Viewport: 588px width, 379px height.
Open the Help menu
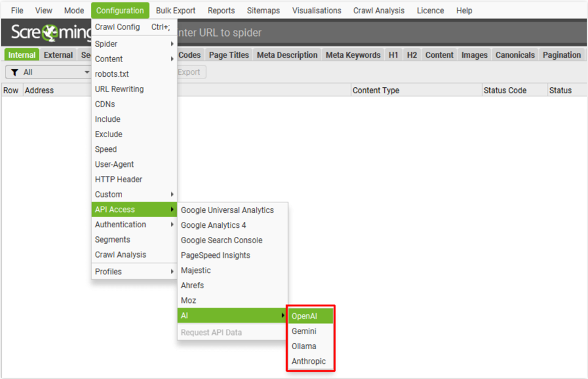tap(464, 10)
